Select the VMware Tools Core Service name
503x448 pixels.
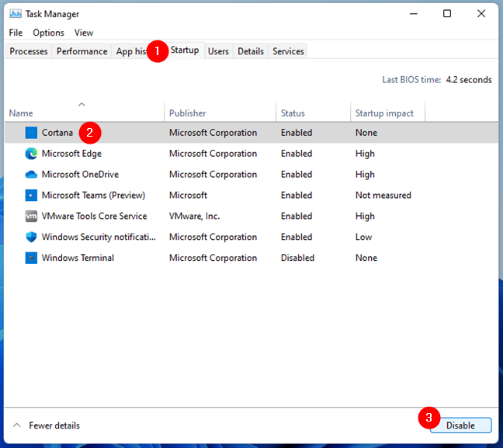(x=95, y=216)
